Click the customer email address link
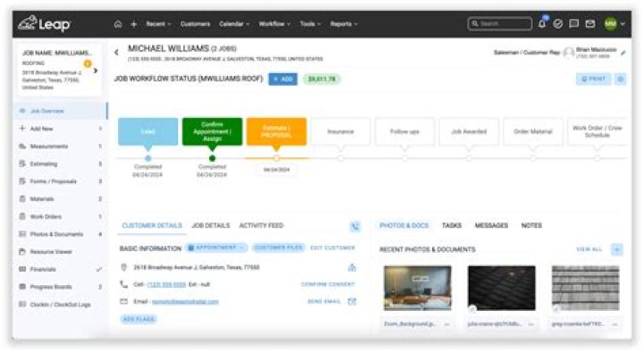The image size is (644, 353). (185, 302)
